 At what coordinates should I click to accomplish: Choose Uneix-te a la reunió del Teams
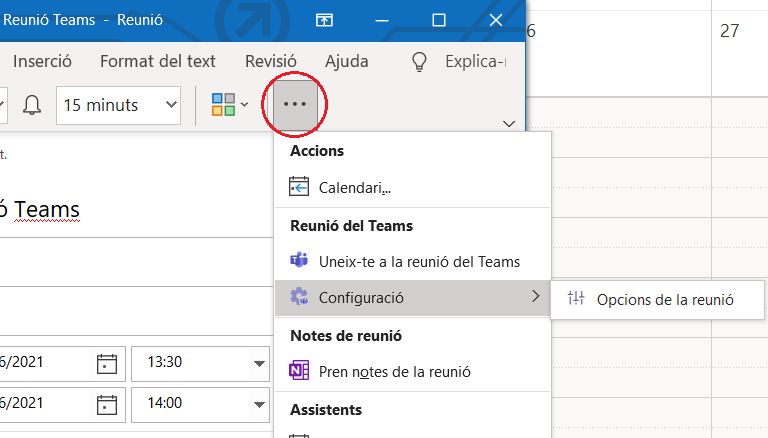point(418,262)
